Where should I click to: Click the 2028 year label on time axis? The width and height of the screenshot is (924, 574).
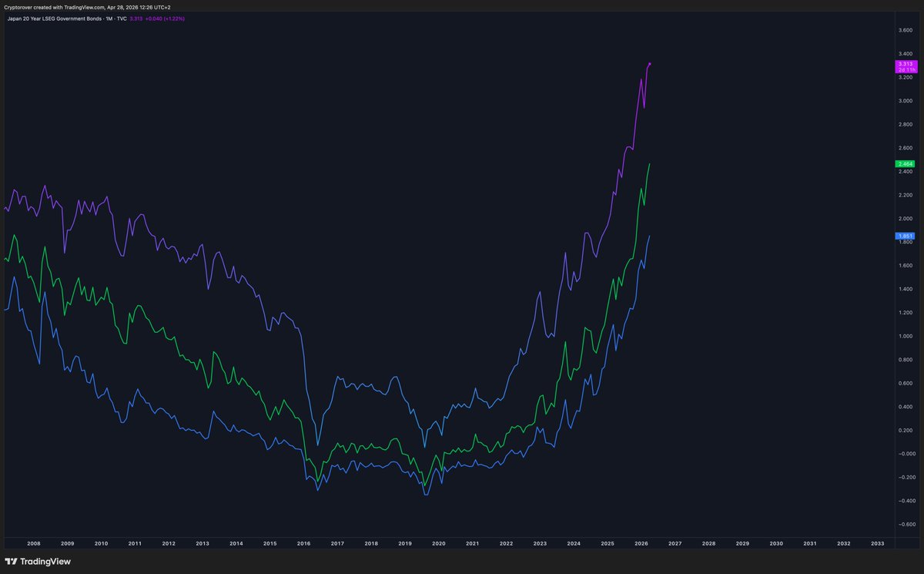tap(708, 543)
